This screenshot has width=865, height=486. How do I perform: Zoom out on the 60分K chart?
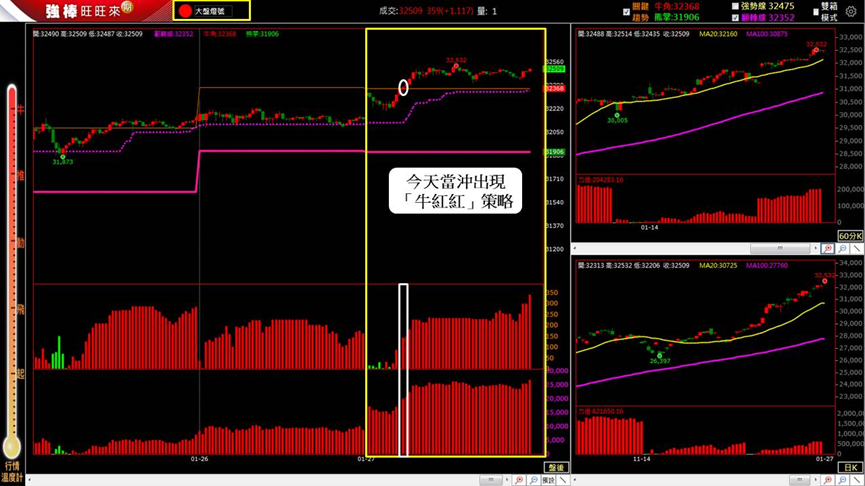pos(842,249)
